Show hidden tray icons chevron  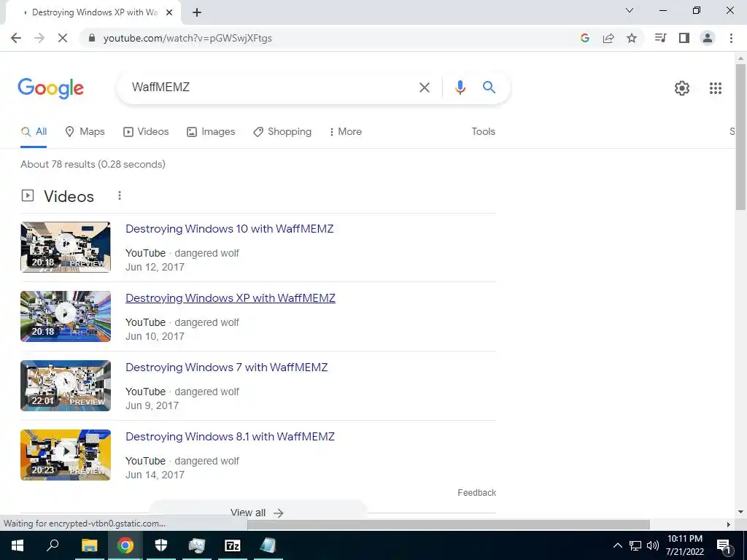pyautogui.click(x=617, y=545)
